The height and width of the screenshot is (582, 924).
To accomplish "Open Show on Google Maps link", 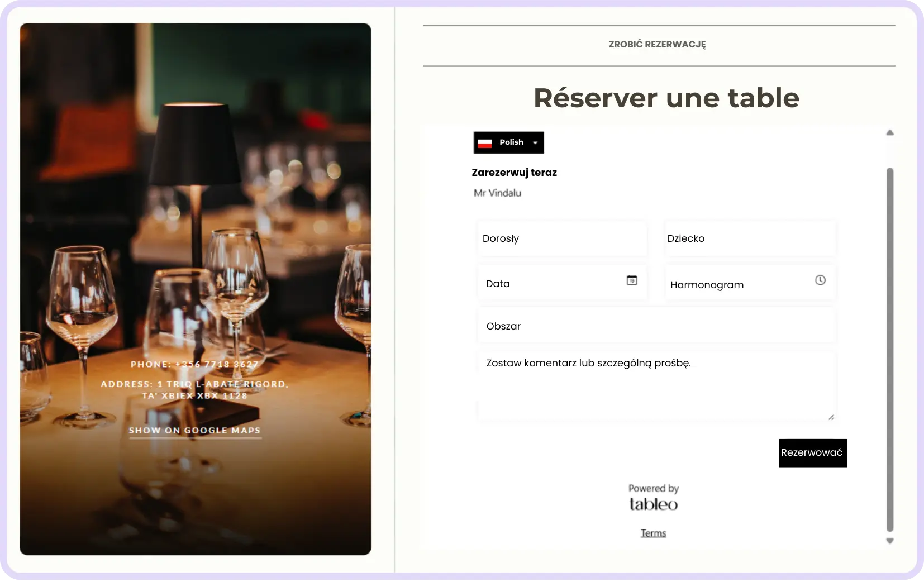I will (x=195, y=431).
